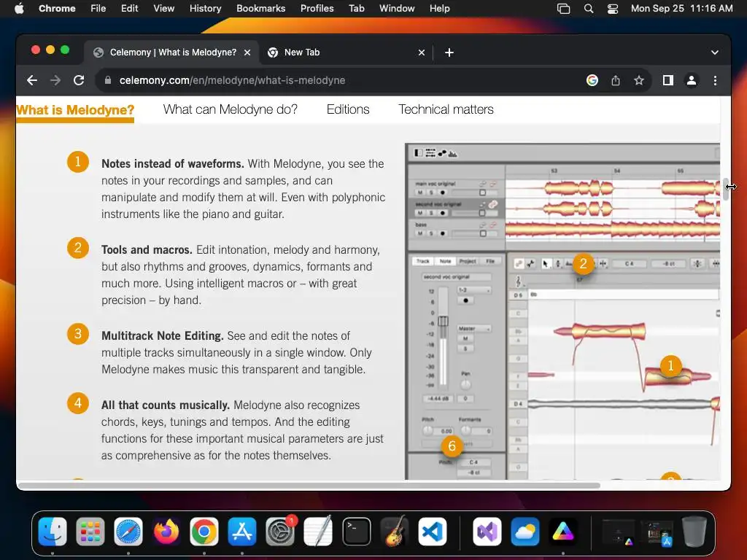747x560 pixels.
Task: Open the Trash in the Dock
Action: coord(694,532)
